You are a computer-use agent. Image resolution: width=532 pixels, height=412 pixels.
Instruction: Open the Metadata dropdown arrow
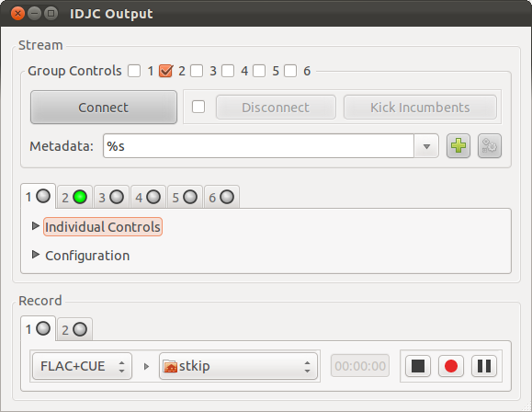tap(426, 146)
